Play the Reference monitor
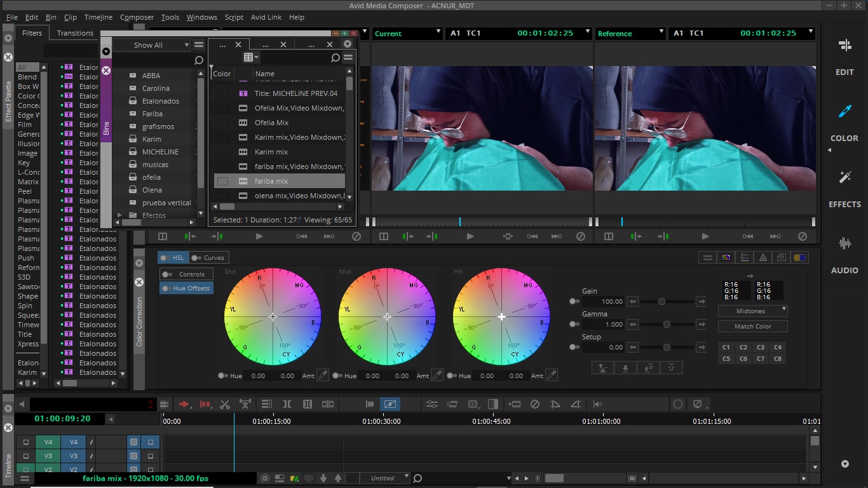The image size is (868, 488). (705, 236)
